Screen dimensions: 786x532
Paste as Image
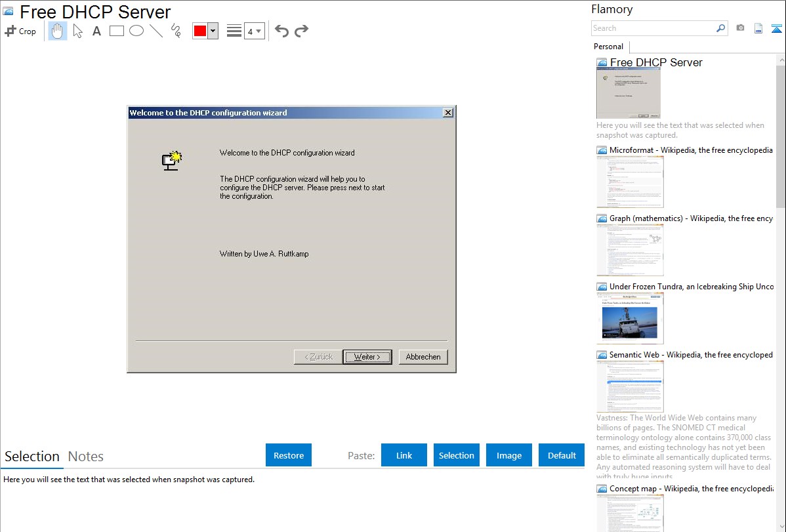pyautogui.click(x=509, y=455)
